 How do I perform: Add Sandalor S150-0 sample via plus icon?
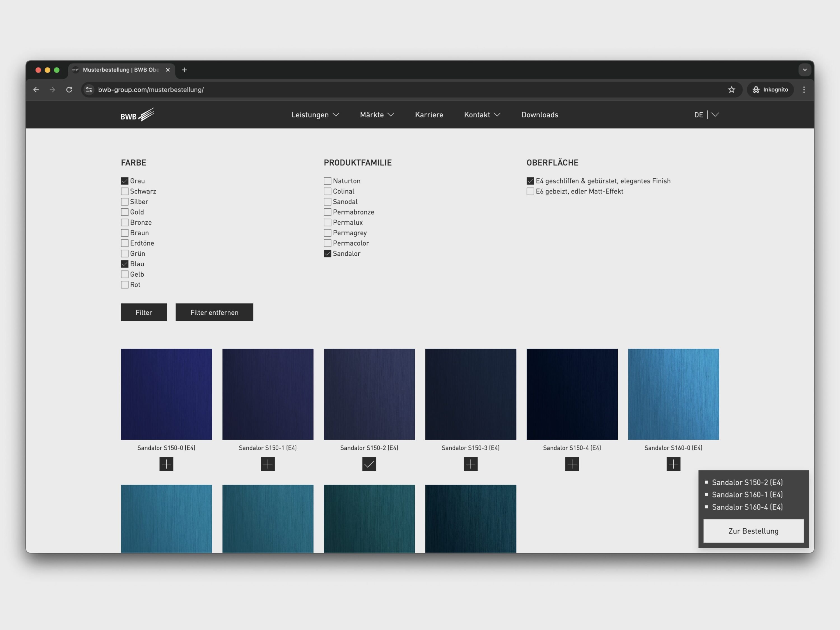pyautogui.click(x=166, y=464)
